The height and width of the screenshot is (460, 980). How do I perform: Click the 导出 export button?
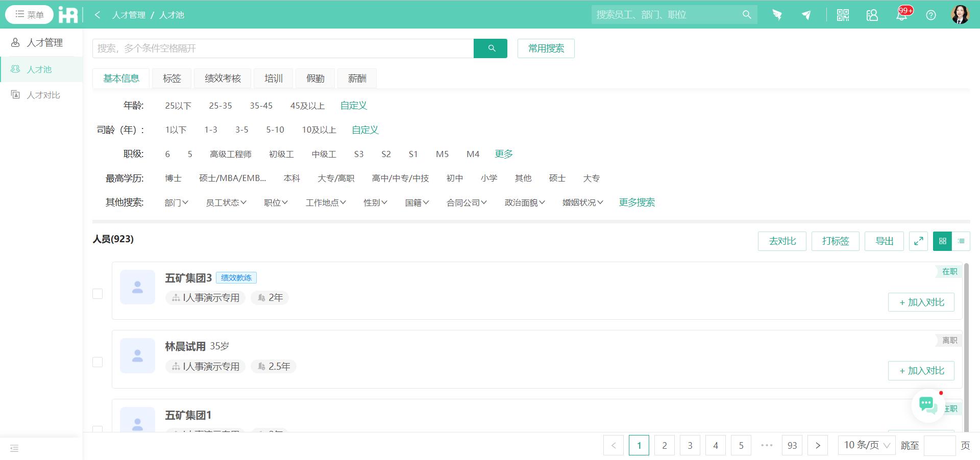coord(884,241)
